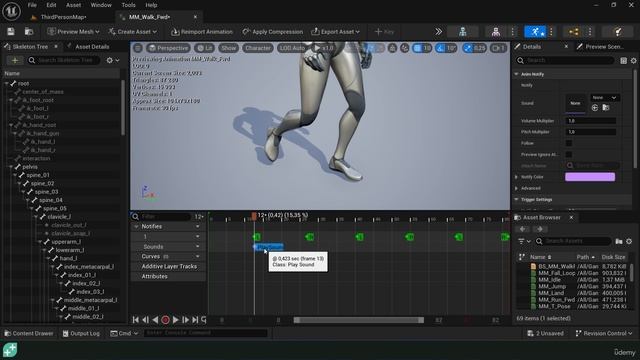Open Export Asset dropdown
The width and height of the screenshot is (640, 360).
pyautogui.click(x=336, y=31)
